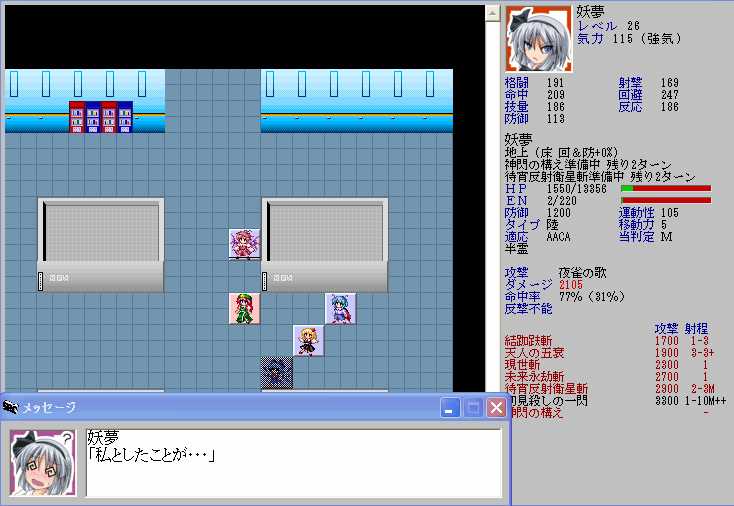Click Youmu's portrait in the status panel
Screen dimensions: 734x506
coord(539,39)
